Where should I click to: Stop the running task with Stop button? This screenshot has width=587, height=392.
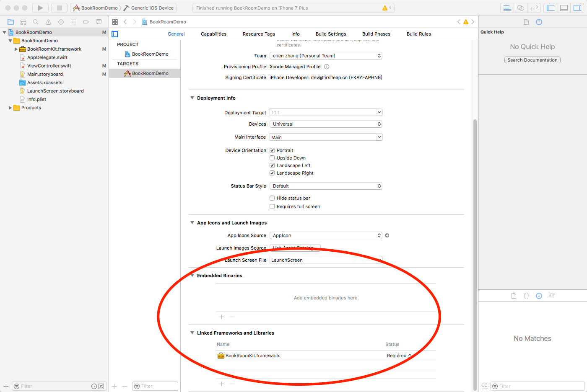59,8
